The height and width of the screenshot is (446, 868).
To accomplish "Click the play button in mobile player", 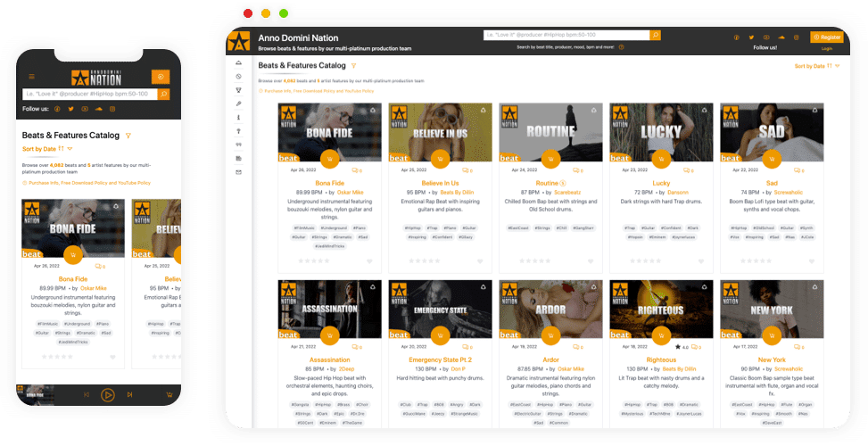I will [107, 395].
